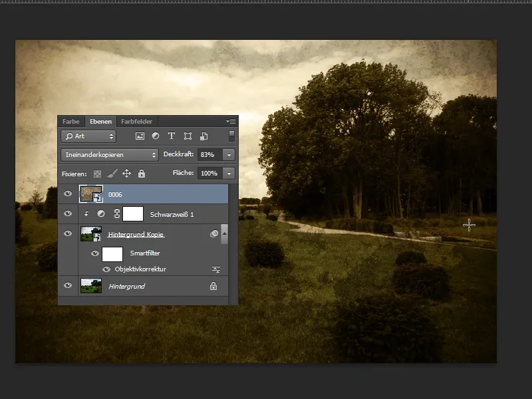Click the Schwarzweiß adjustment icon

[x=101, y=213]
